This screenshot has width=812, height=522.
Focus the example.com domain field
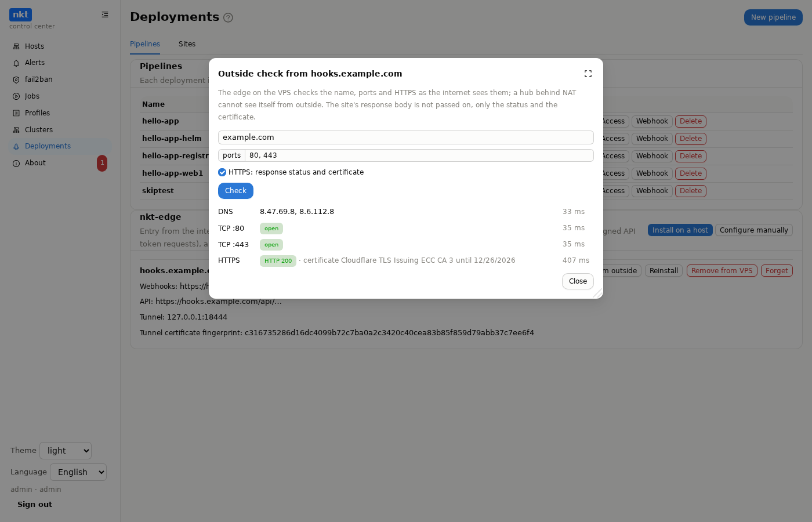coord(406,137)
